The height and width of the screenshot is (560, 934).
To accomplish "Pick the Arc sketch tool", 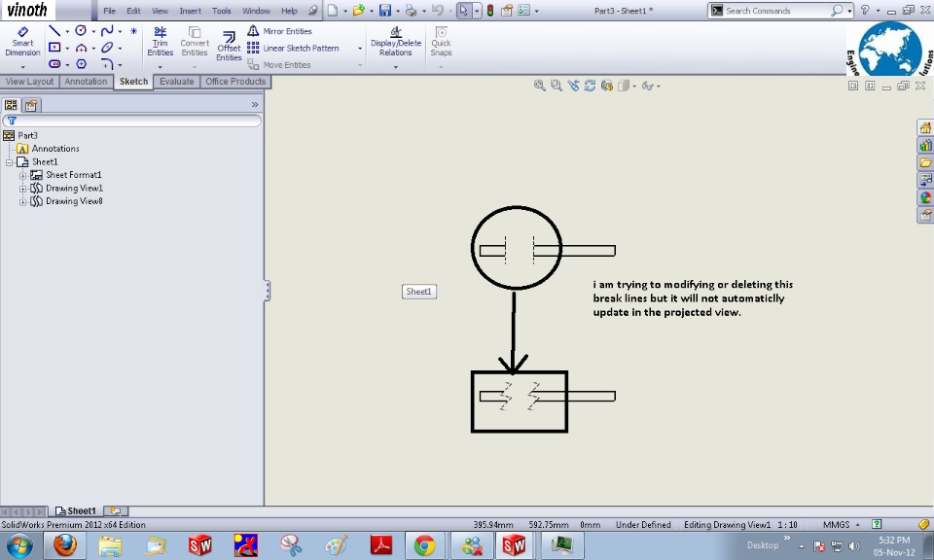I will pyautogui.click(x=81, y=48).
